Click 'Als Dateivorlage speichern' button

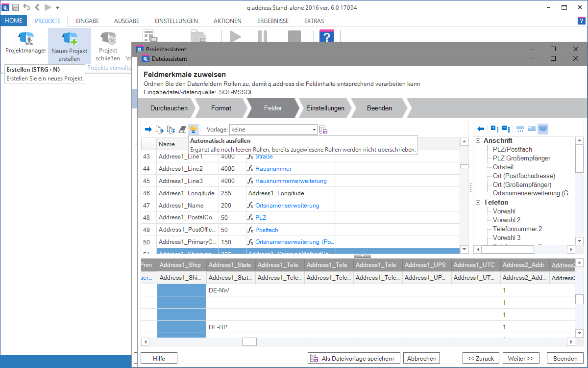point(354,358)
